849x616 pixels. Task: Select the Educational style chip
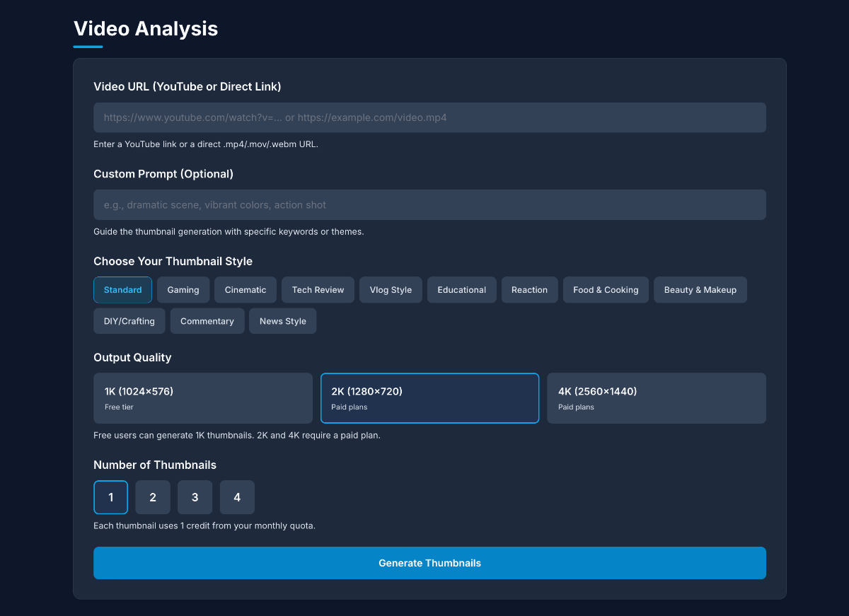pos(461,290)
